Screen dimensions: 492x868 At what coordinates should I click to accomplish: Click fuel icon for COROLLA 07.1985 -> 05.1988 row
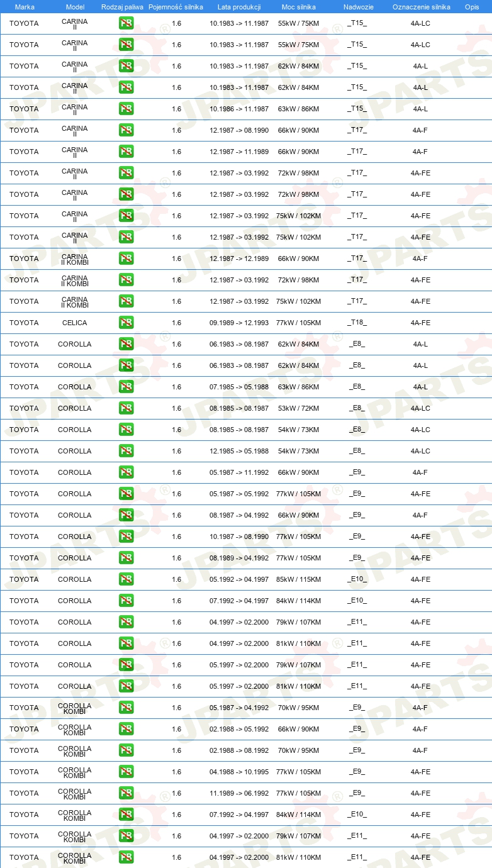pos(126,387)
